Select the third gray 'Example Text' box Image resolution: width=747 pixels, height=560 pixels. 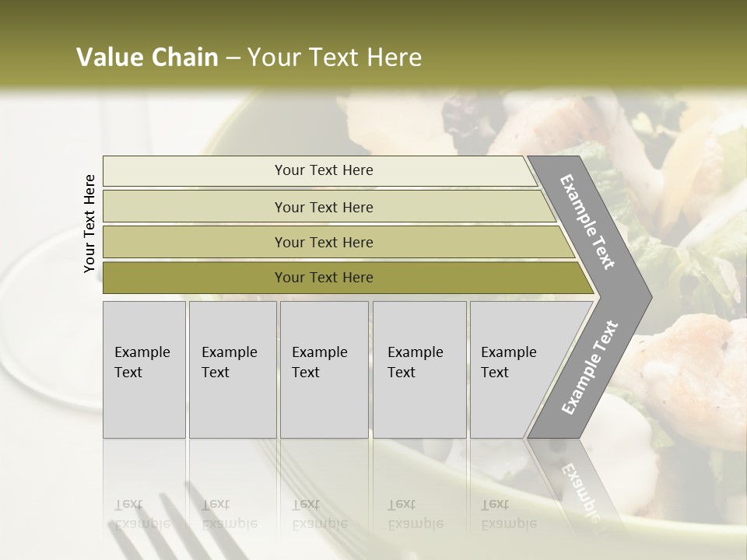pyautogui.click(x=324, y=369)
